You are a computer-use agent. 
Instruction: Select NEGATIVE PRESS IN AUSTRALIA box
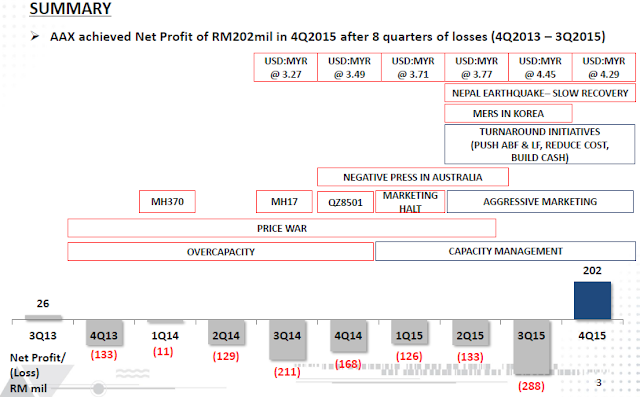click(413, 177)
